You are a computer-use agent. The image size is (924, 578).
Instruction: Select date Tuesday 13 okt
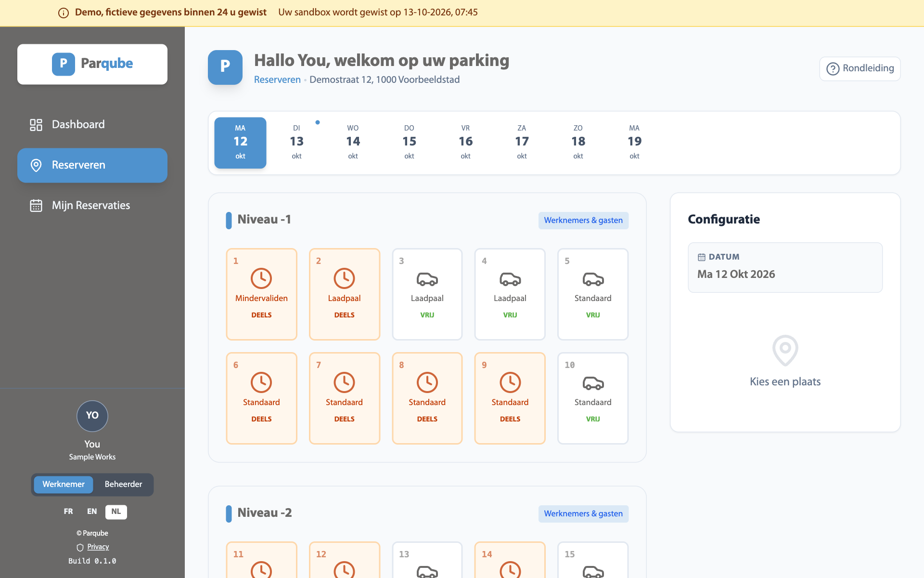[296, 143]
